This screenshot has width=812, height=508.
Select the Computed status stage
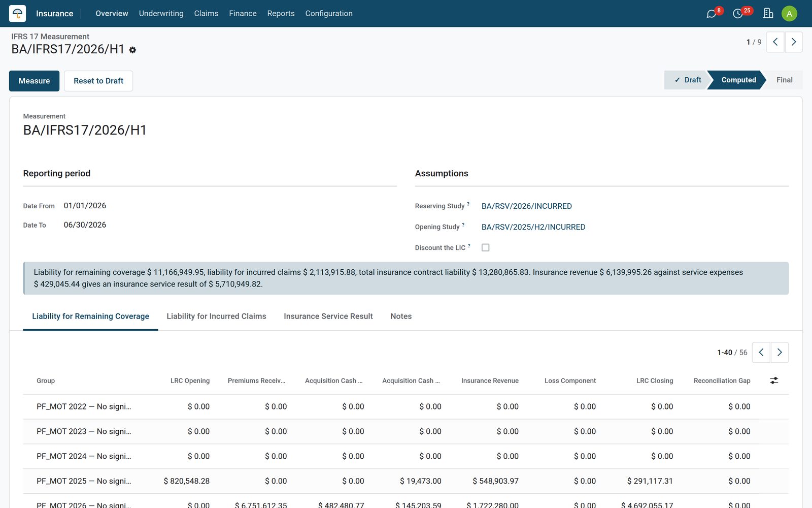(738, 80)
